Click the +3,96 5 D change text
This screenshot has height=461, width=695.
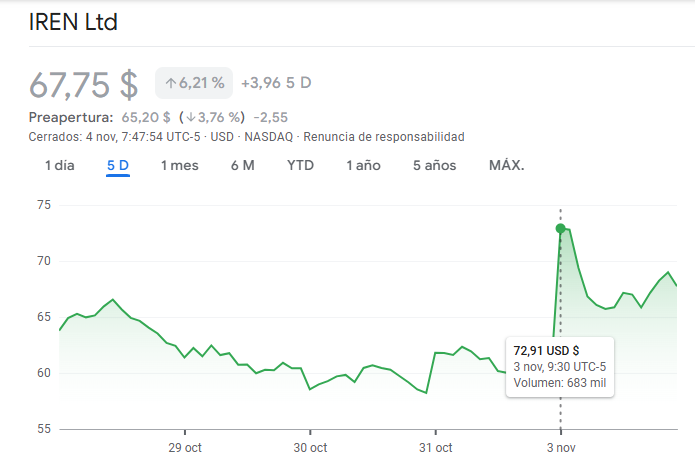tap(276, 83)
